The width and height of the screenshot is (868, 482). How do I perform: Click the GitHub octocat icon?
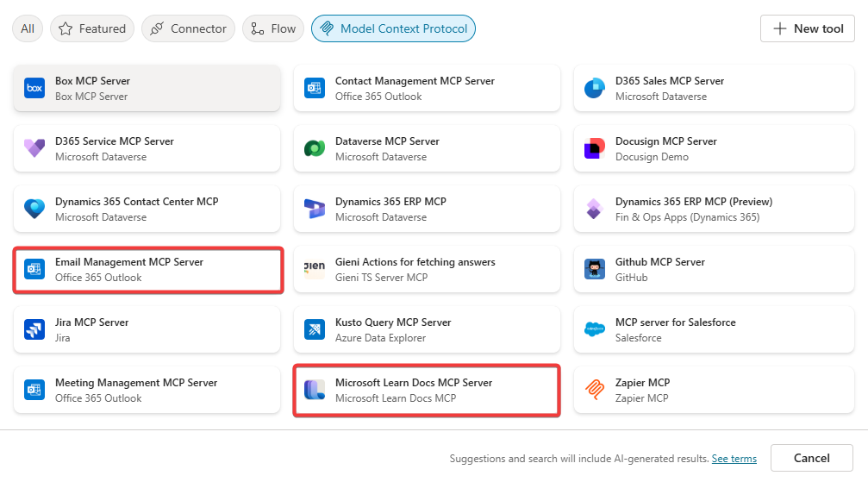[595, 269]
